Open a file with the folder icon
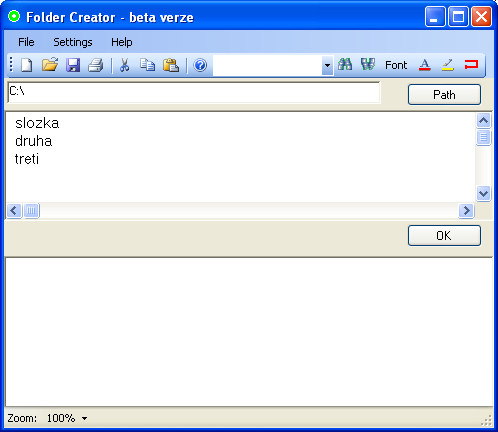Viewport: 498px width, 432px height. pos(50,65)
